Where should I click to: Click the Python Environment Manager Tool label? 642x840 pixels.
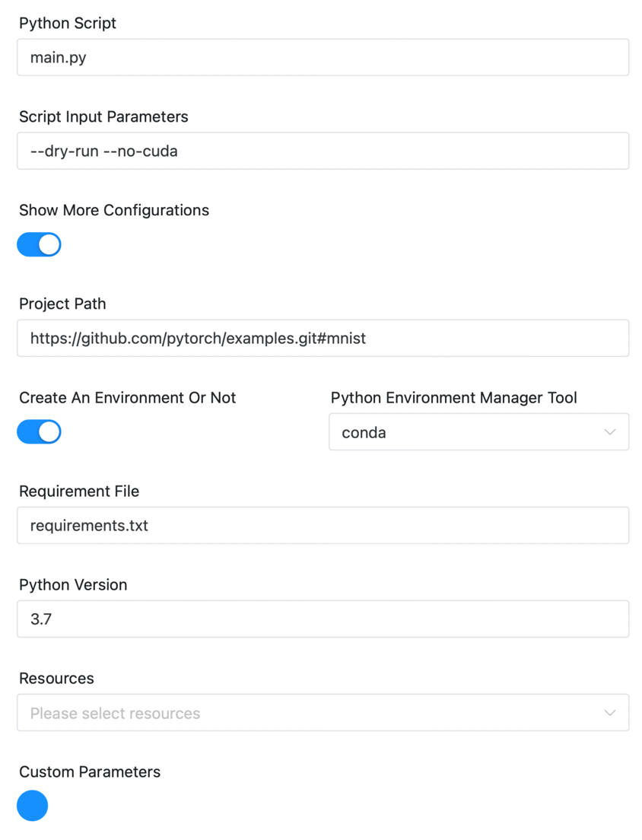[x=453, y=398]
